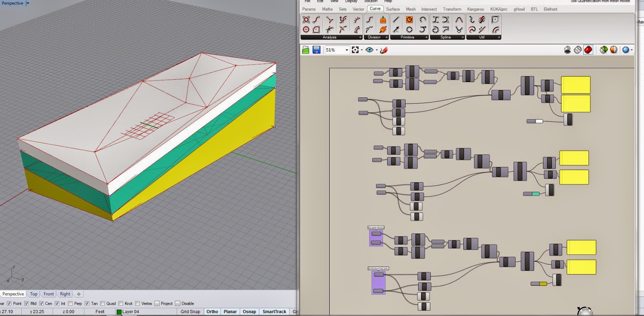
Task: Pick the first Interpolate icon in the Spline group
Action: [436, 20]
